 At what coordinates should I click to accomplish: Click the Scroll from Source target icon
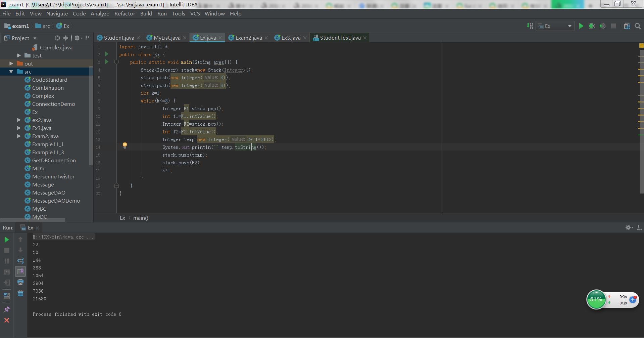pyautogui.click(x=57, y=38)
